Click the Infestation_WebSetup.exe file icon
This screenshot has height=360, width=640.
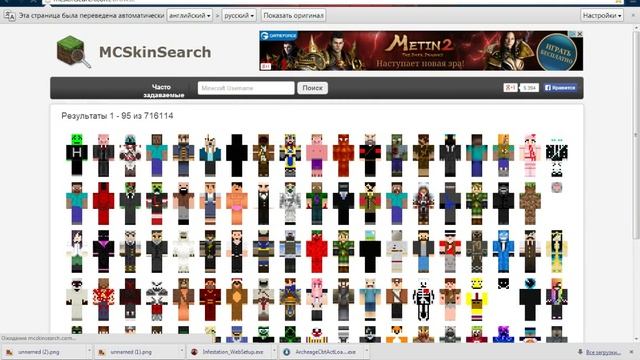pyautogui.click(x=195, y=352)
